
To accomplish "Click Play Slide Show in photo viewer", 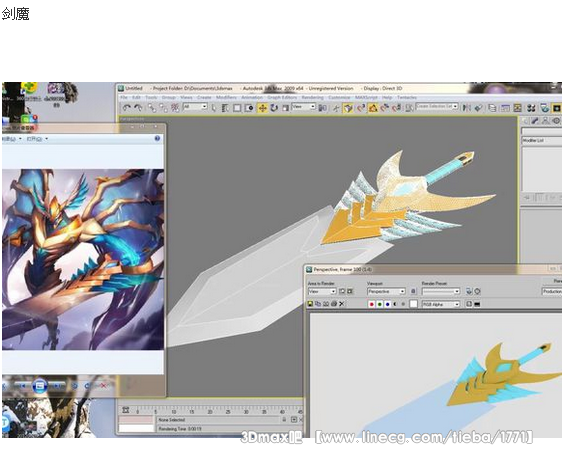I will click(x=39, y=386).
